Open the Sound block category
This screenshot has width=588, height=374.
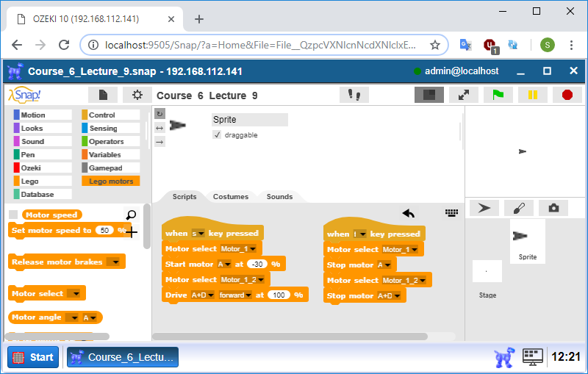pos(43,141)
